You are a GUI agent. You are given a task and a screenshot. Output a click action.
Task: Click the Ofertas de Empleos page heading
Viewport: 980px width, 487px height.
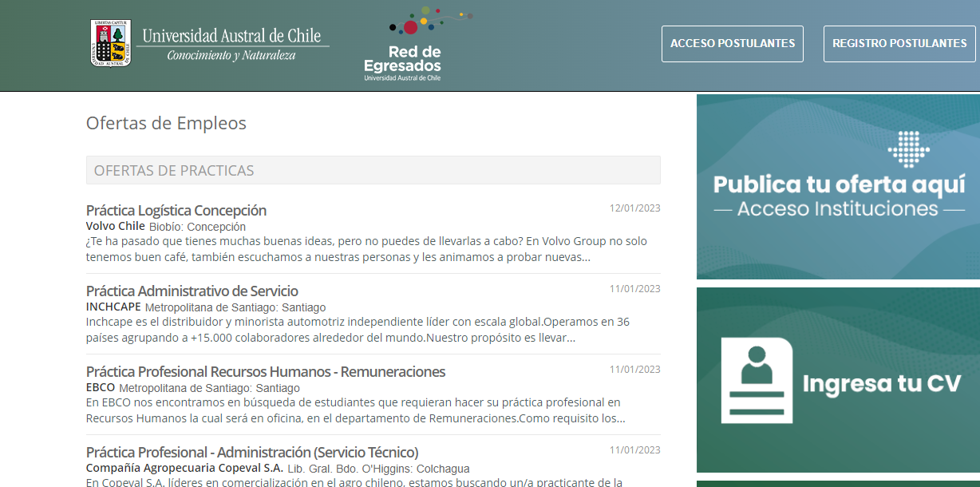pyautogui.click(x=166, y=123)
